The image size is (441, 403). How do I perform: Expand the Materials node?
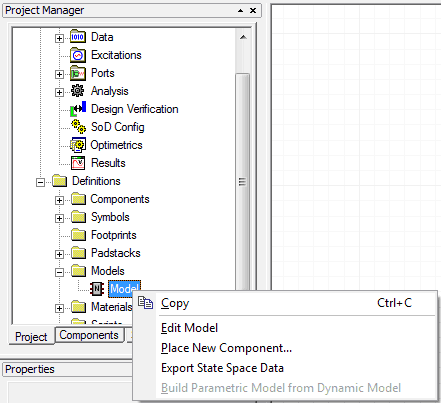click(59, 308)
